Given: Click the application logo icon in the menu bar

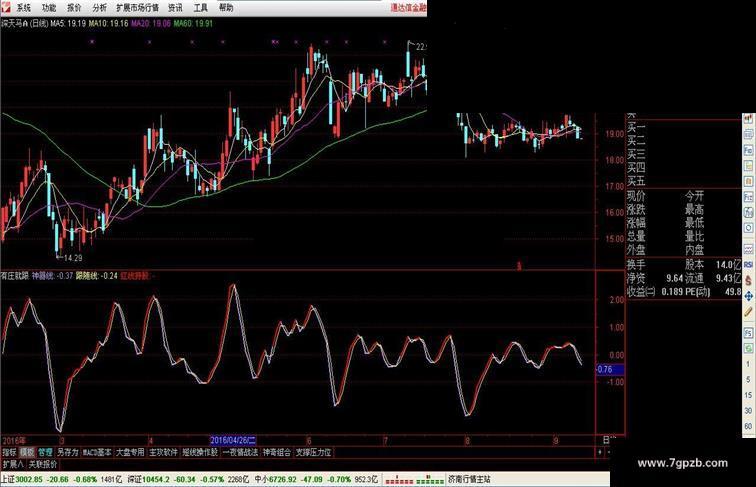Looking at the screenshot, I should [5, 7].
